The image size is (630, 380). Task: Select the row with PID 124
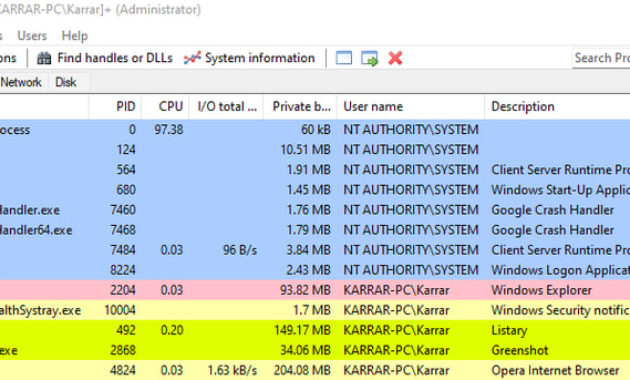click(x=315, y=150)
